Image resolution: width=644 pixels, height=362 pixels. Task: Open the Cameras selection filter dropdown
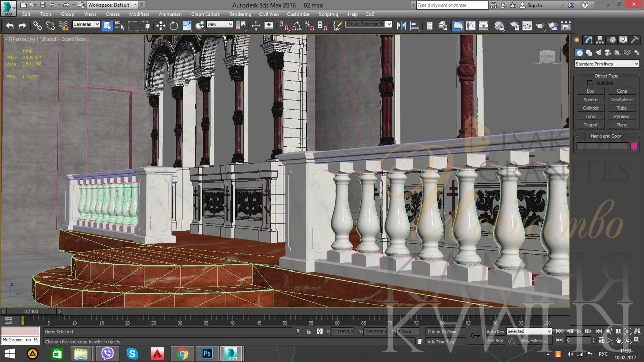click(86, 24)
